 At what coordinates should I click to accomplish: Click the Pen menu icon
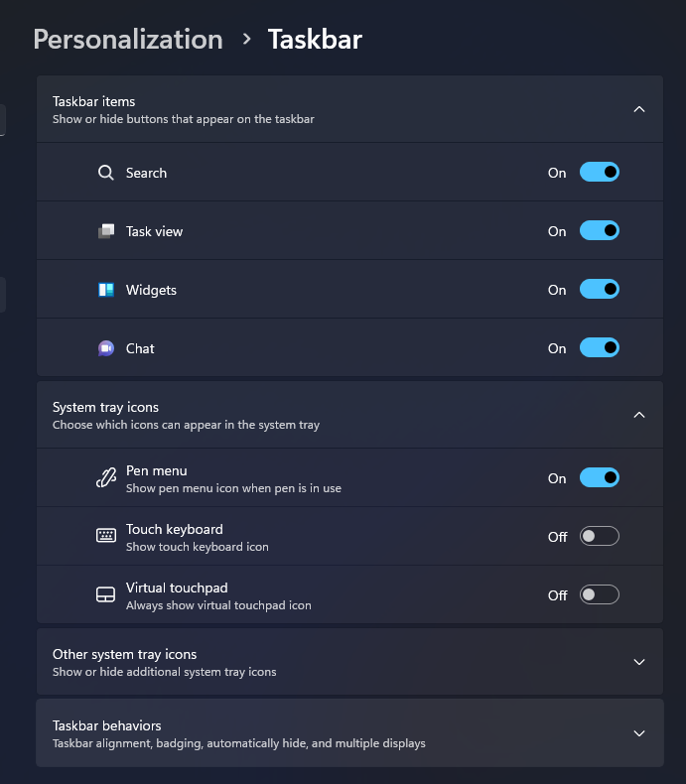[106, 478]
